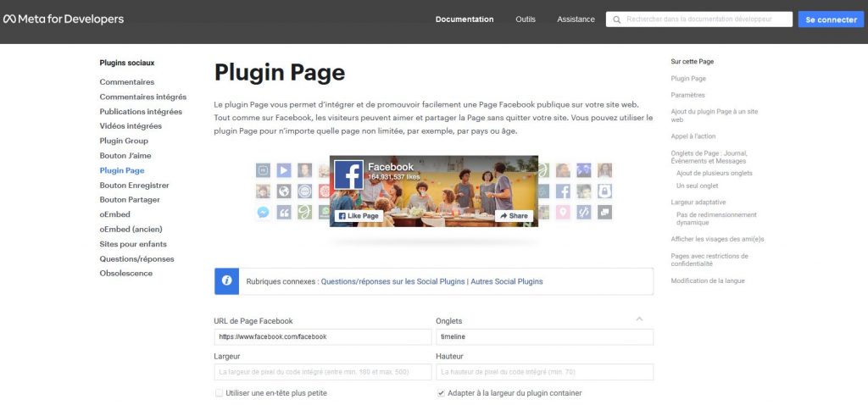Click the search magnifier icon
This screenshot has width=868, height=405.
tap(616, 19)
